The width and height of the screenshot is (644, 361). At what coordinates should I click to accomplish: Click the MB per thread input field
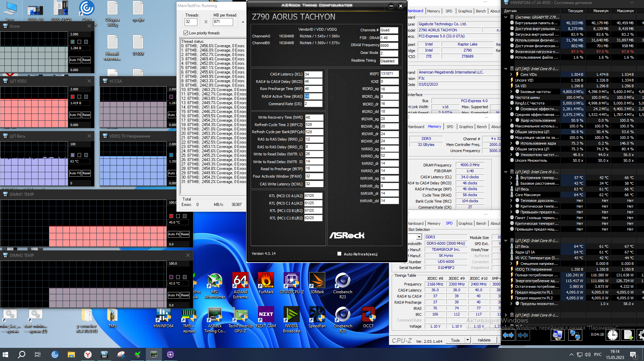(223, 22)
